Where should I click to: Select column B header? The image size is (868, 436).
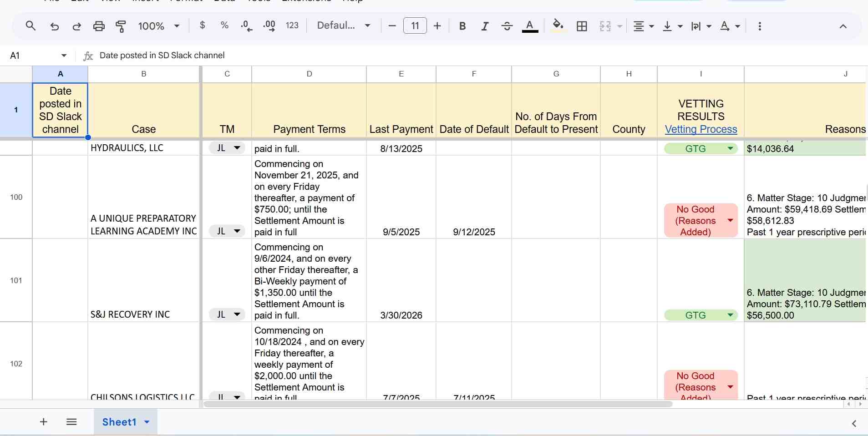pos(144,74)
